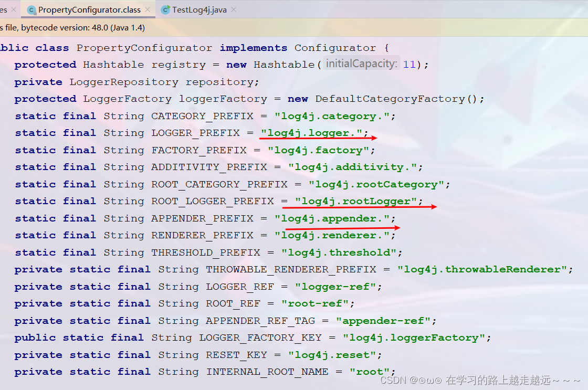Click the "log4j.factory" string
The image size is (588, 390).
[319, 150]
